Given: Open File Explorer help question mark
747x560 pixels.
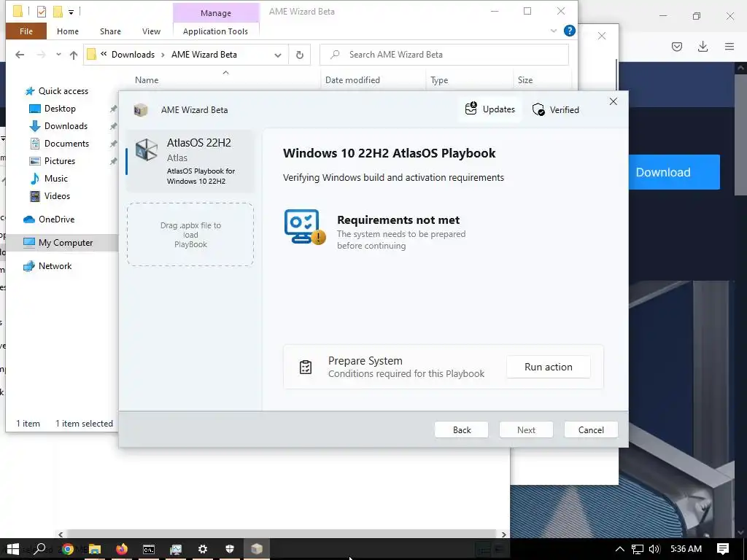Looking at the screenshot, I should (x=569, y=31).
